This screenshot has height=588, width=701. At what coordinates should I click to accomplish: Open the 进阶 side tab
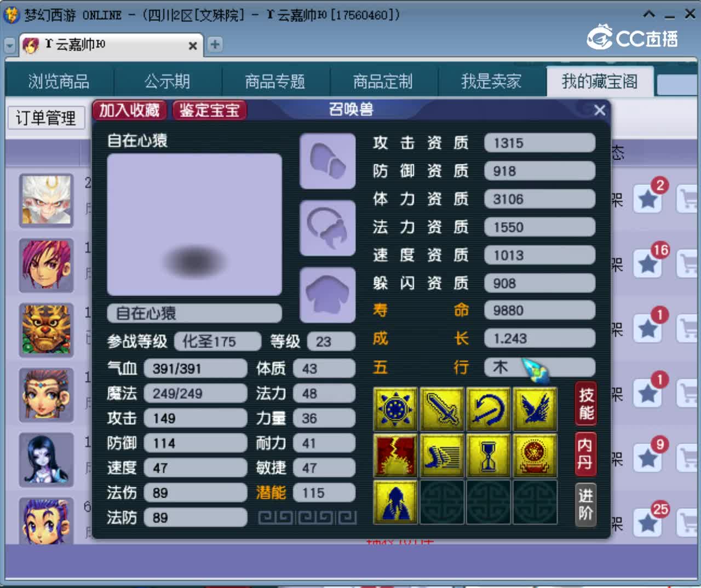[586, 505]
